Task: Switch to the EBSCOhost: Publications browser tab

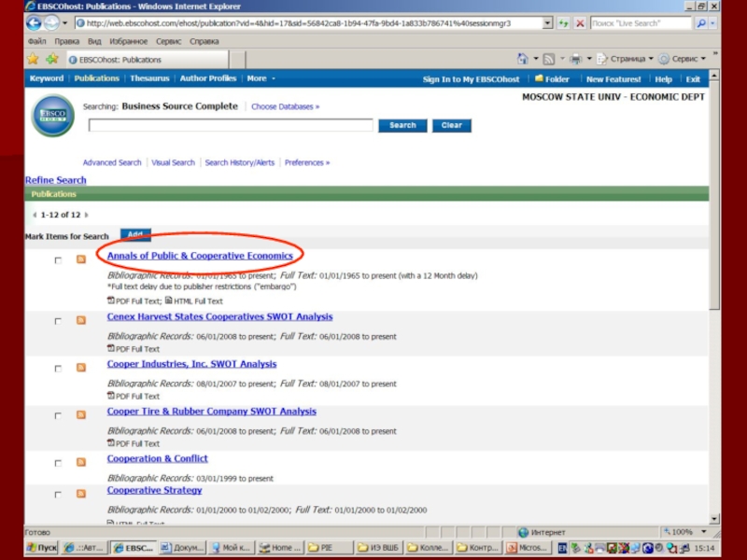Action: 148,60
